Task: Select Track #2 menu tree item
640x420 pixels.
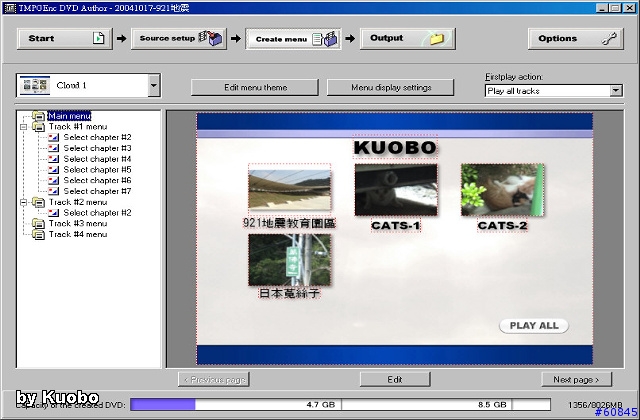Action: click(78, 202)
